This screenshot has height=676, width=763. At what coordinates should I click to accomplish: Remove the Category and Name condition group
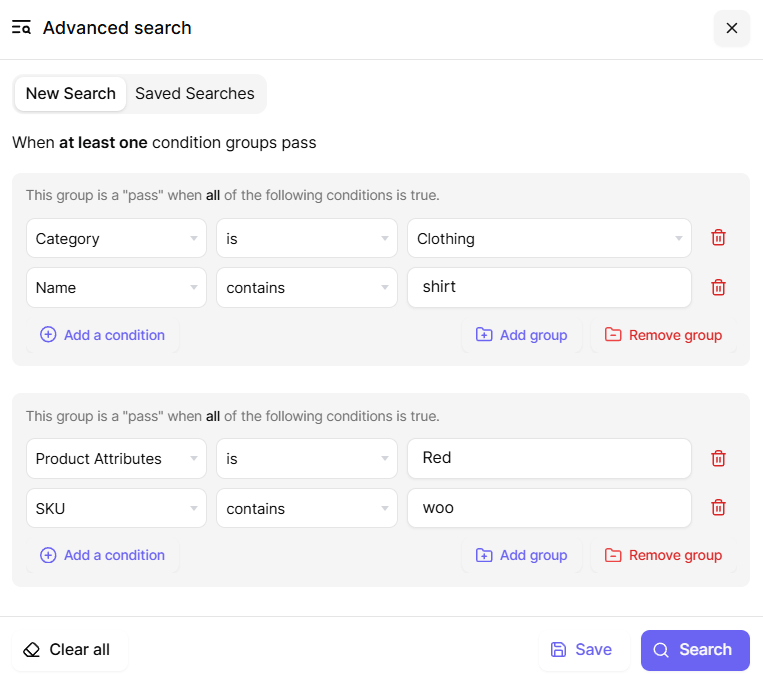click(663, 335)
